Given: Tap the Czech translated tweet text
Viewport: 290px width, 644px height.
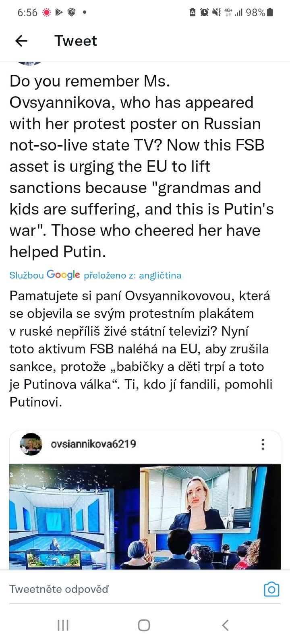Looking at the screenshot, I should [x=141, y=349].
